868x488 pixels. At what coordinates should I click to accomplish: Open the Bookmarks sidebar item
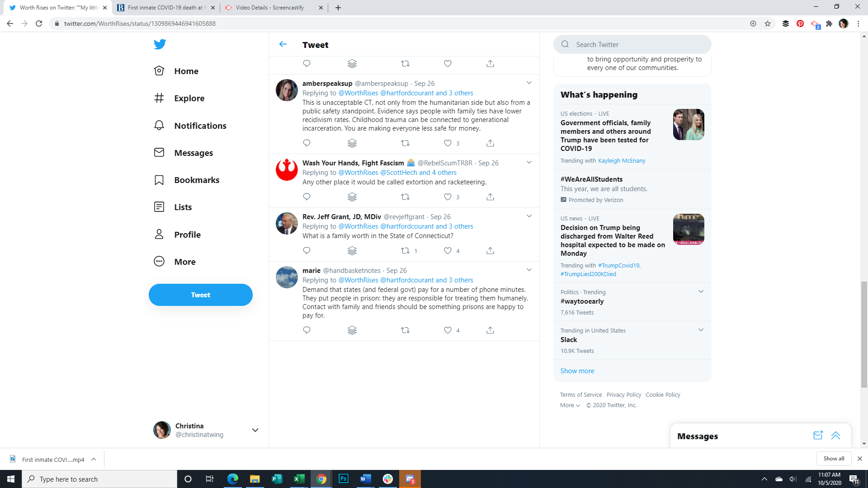click(197, 180)
